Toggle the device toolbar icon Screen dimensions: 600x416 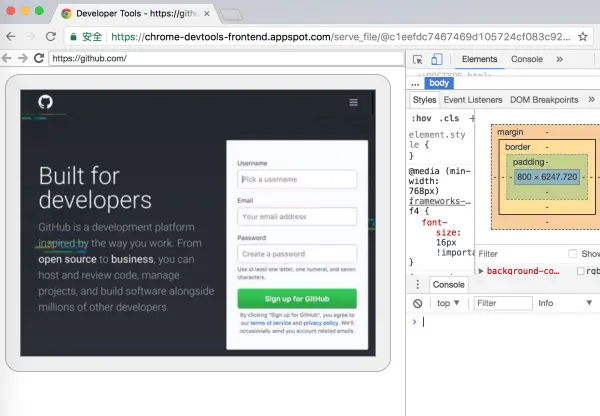(437, 59)
